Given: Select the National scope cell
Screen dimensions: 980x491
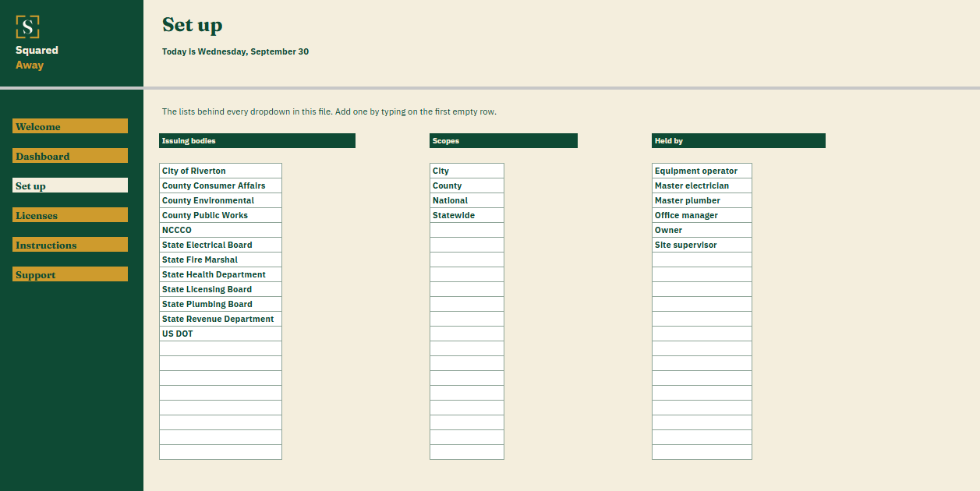Looking at the screenshot, I should (x=467, y=200).
